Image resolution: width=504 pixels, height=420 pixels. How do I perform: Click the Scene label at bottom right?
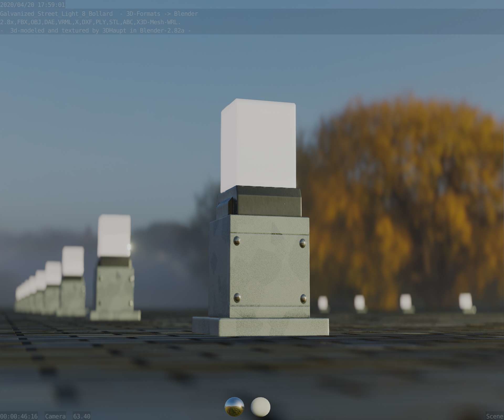495,416
